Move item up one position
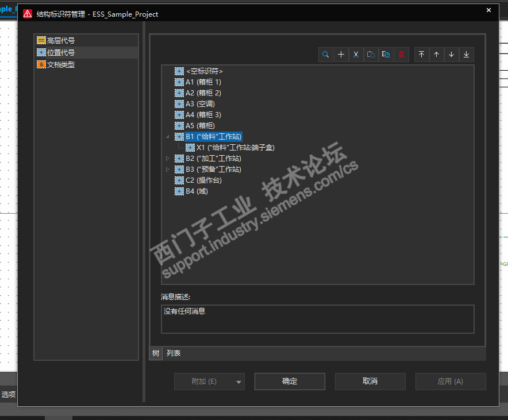Viewport: 508px width, 420px height. click(436, 55)
